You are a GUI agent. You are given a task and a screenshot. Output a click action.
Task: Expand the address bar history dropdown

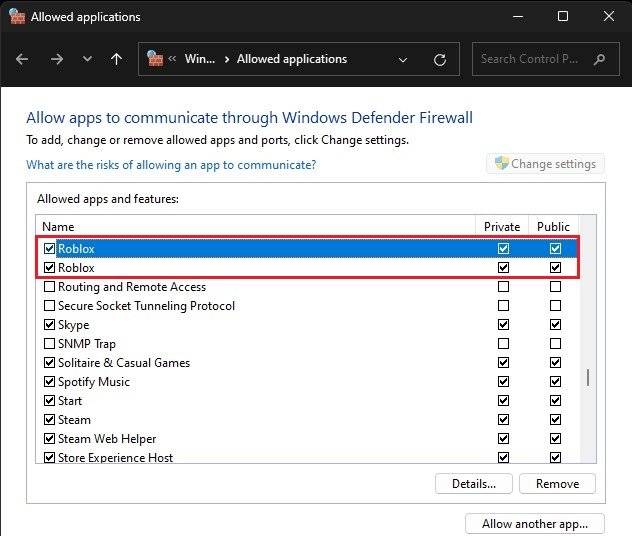point(403,60)
